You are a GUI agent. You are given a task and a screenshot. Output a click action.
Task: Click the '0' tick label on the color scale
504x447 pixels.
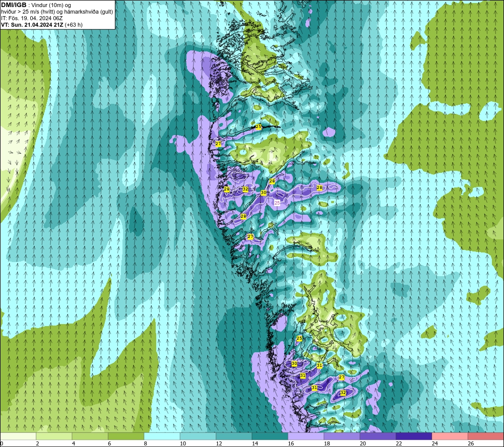[2, 443]
